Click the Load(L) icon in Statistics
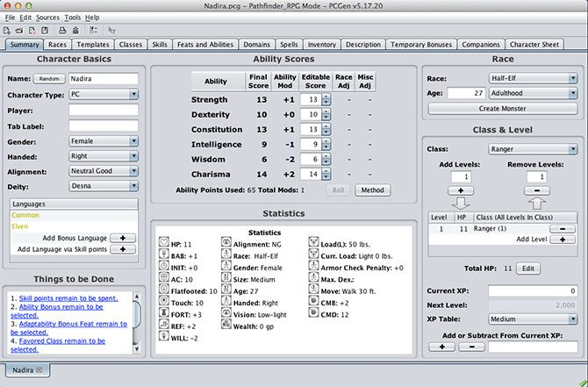588x387 pixels. tap(313, 242)
